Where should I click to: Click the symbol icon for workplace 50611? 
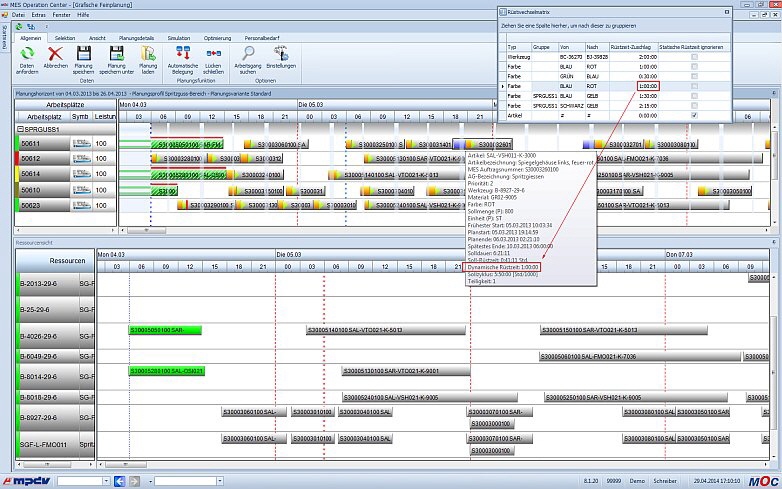(81, 144)
